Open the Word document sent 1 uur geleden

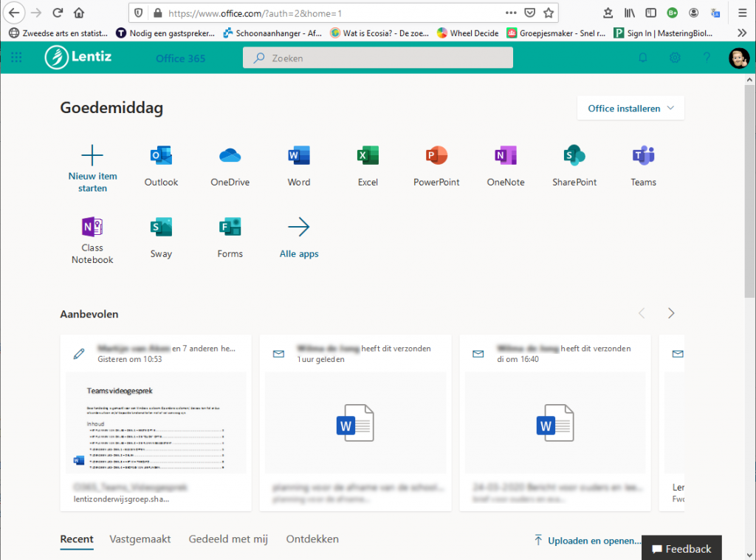click(355, 423)
